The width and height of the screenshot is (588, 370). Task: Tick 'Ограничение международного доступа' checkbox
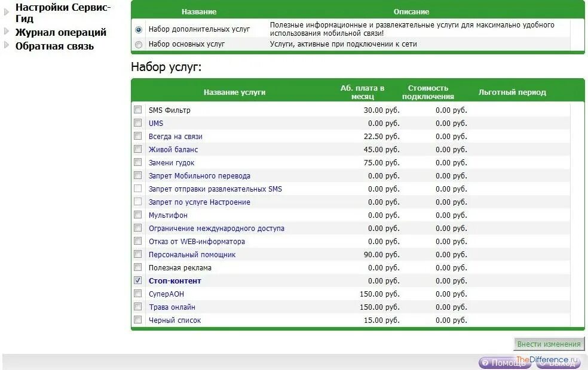tap(137, 228)
